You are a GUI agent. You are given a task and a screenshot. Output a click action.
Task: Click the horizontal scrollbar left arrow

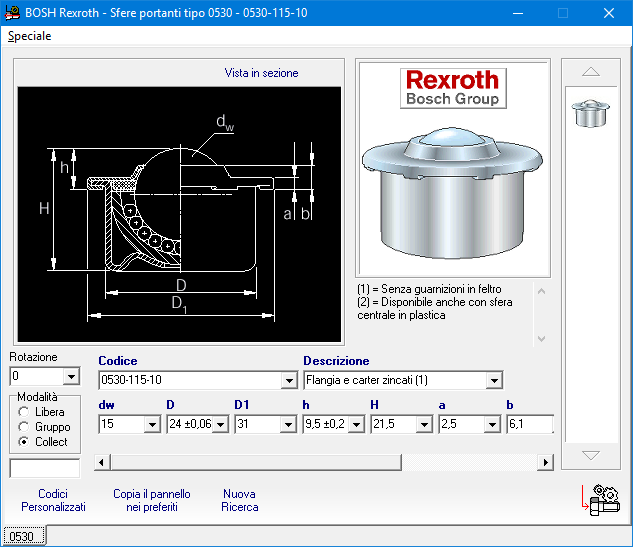click(x=102, y=462)
